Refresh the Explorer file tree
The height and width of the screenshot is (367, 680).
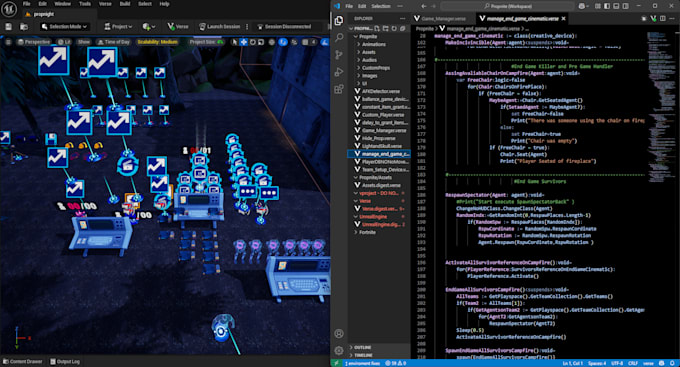coord(394,28)
